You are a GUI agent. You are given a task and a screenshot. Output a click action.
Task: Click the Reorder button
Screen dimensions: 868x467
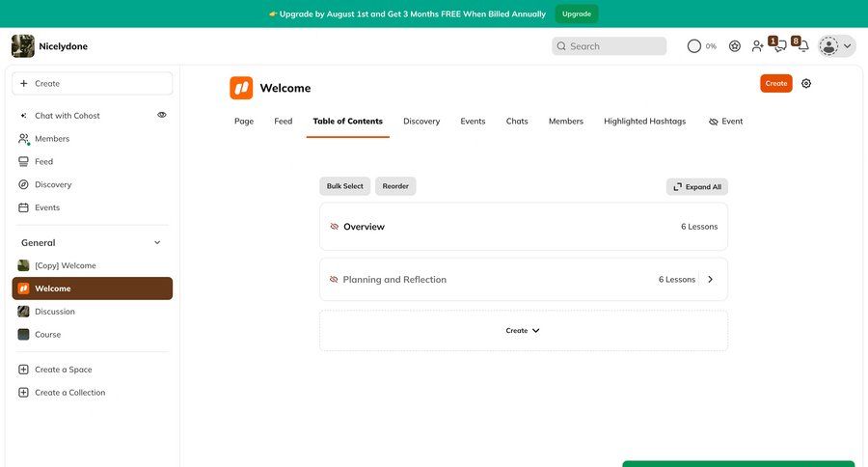pos(395,186)
